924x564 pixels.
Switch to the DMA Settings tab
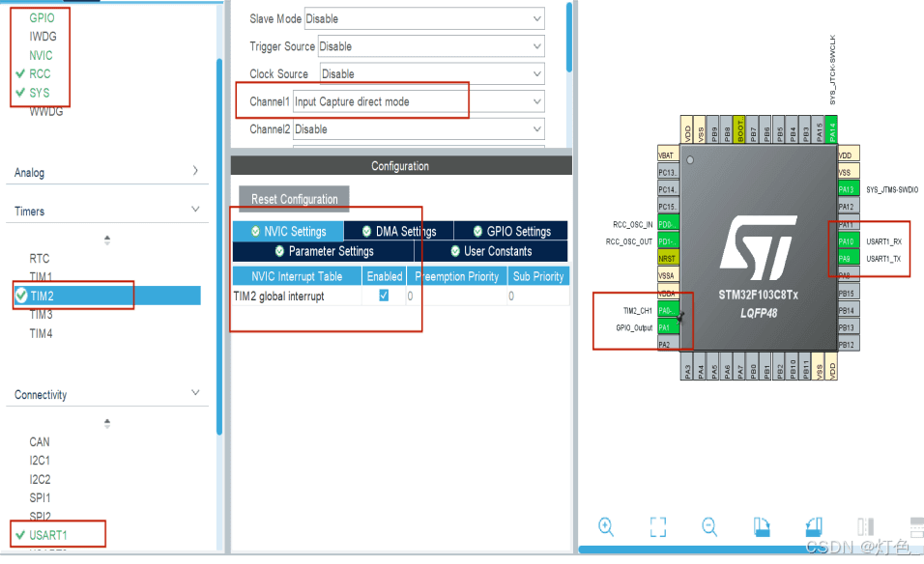399,232
